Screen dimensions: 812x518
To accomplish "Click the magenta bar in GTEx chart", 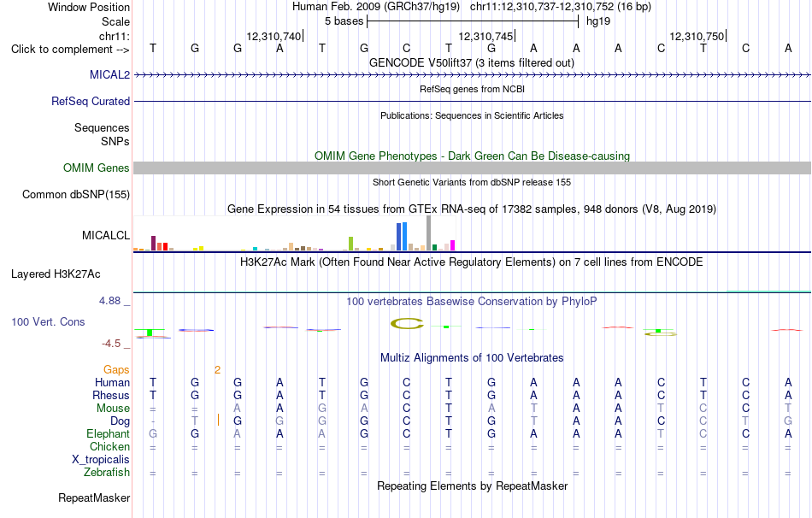I will point(453,245).
